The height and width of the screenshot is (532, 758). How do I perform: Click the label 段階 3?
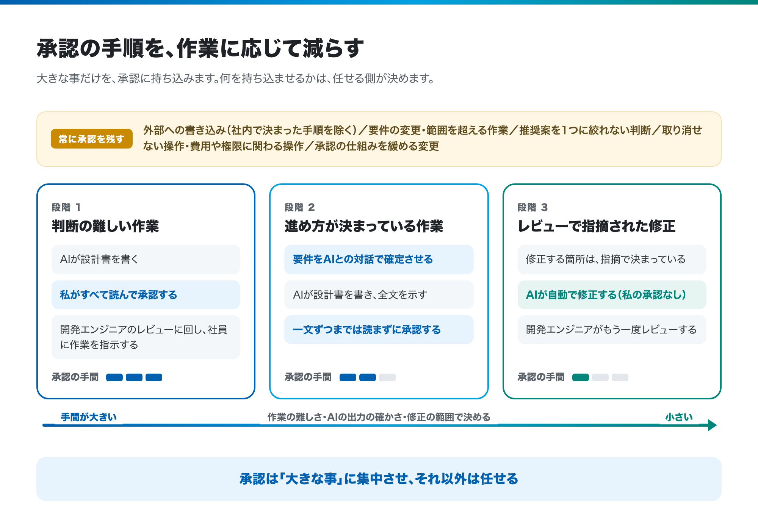pyautogui.click(x=532, y=207)
